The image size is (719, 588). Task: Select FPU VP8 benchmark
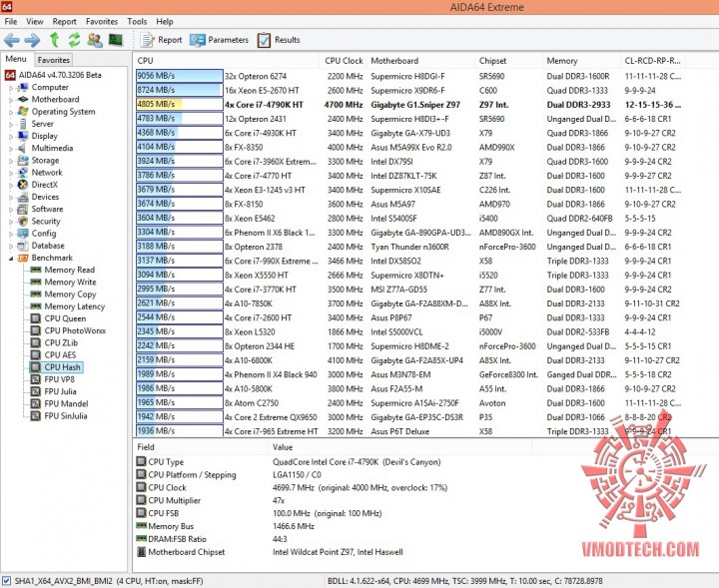coord(59,379)
